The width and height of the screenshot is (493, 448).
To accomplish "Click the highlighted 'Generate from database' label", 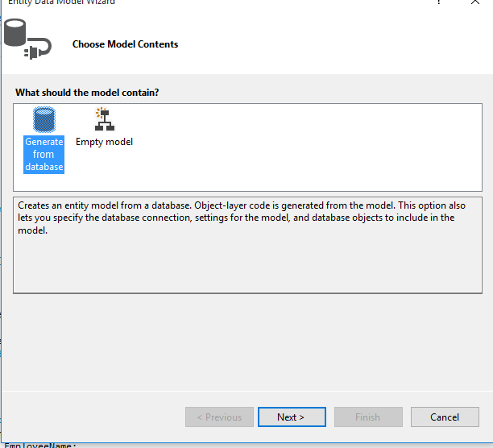I will (x=43, y=154).
